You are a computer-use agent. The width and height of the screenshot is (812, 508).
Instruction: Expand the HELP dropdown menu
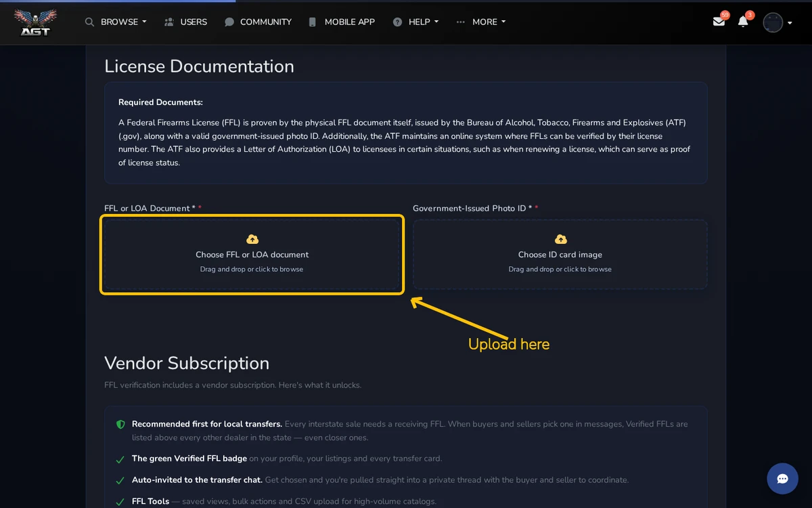424,22
